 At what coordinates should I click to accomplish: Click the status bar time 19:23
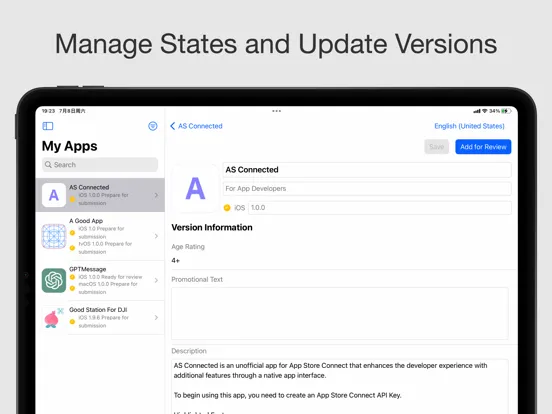point(48,111)
